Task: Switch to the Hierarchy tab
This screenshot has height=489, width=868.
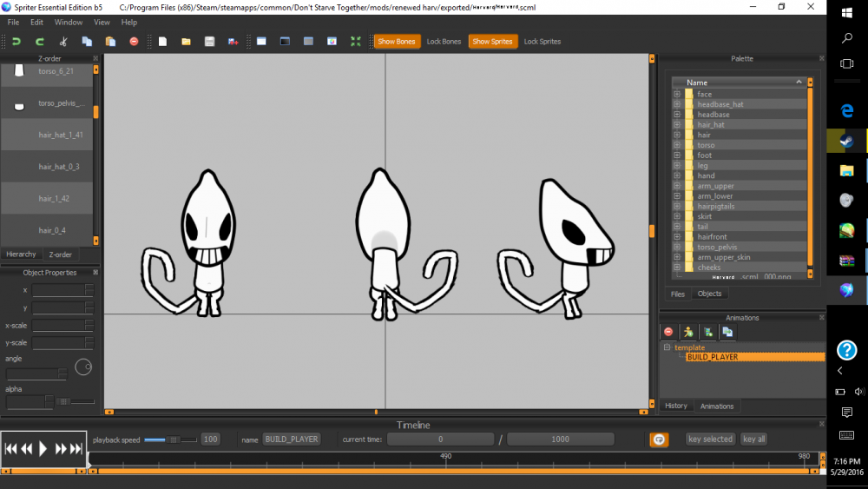Action: coord(21,254)
